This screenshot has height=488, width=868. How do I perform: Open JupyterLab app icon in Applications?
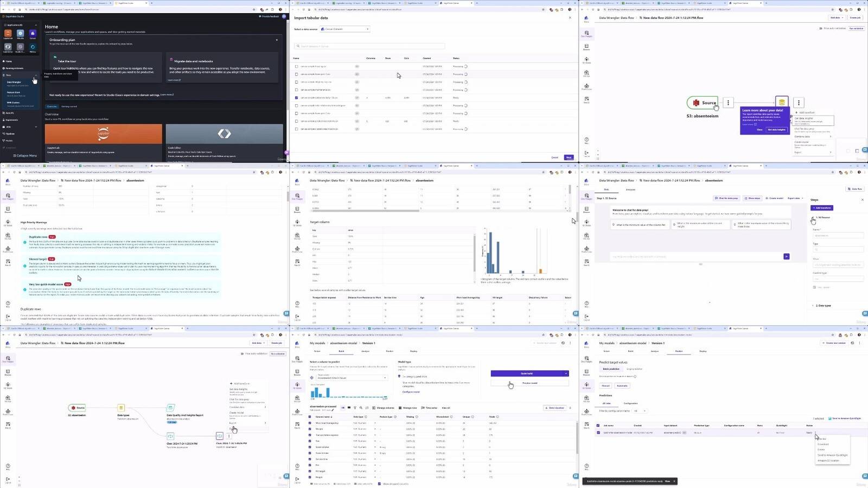click(8, 34)
